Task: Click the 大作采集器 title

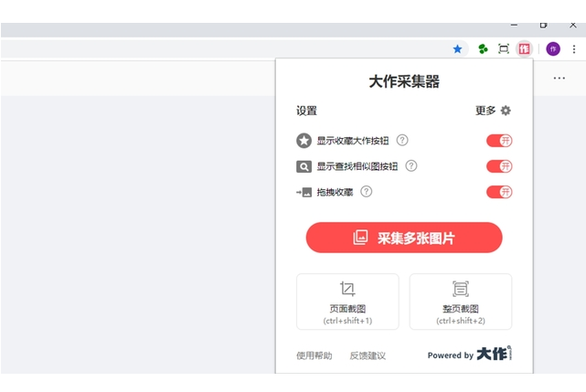Action: tap(404, 81)
